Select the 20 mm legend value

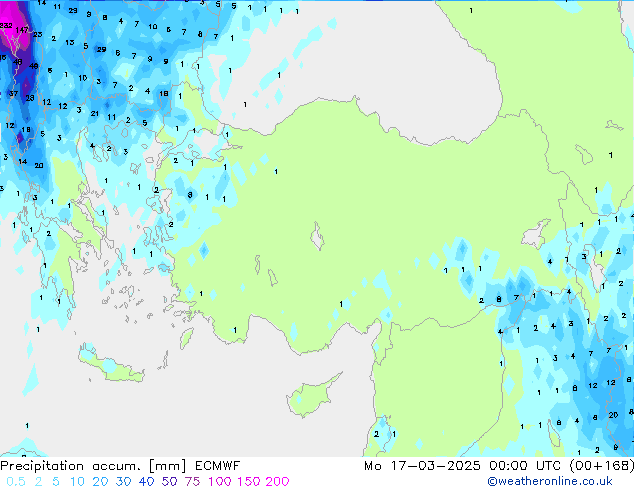tap(100, 482)
